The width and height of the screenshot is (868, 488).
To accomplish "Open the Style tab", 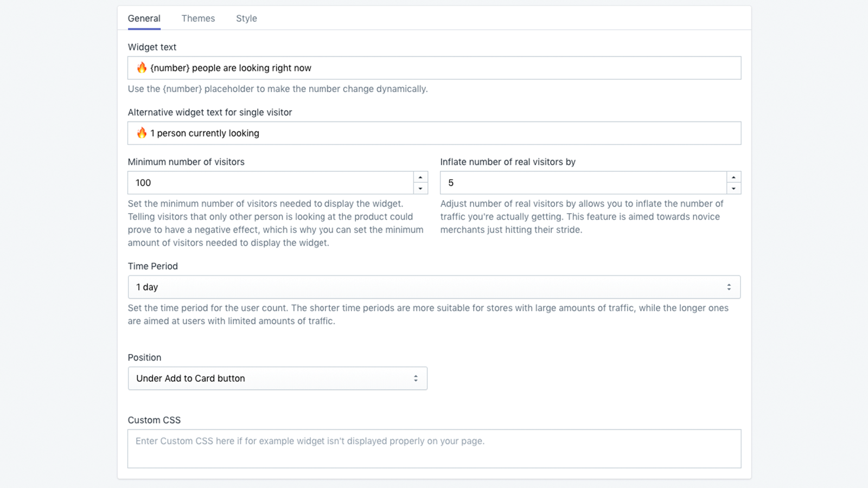I will [x=246, y=18].
